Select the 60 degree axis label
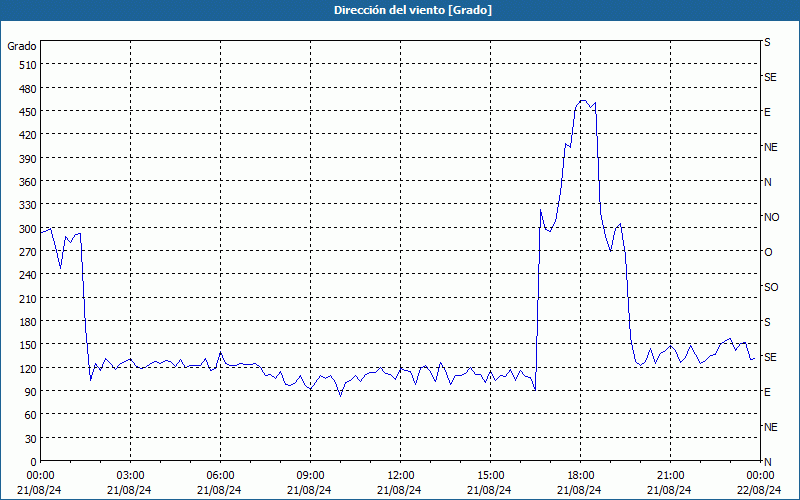The width and height of the screenshot is (800, 500). tap(31, 415)
